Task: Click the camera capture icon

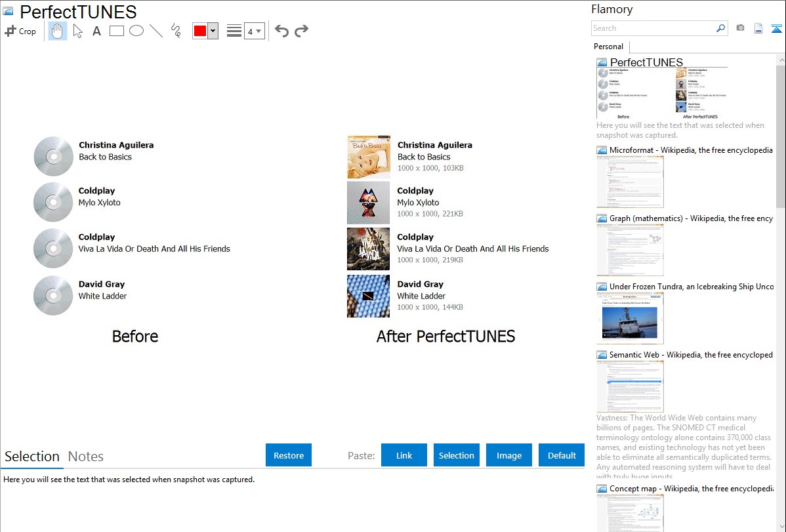Action: click(740, 28)
